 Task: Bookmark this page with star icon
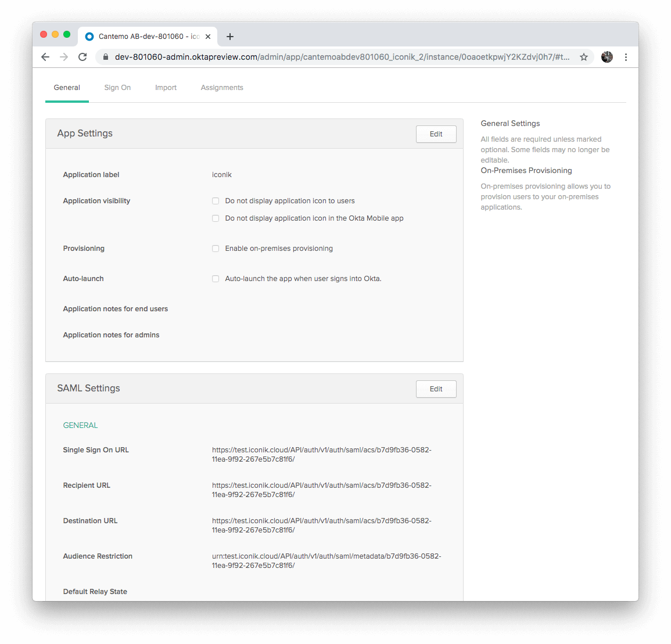point(584,57)
